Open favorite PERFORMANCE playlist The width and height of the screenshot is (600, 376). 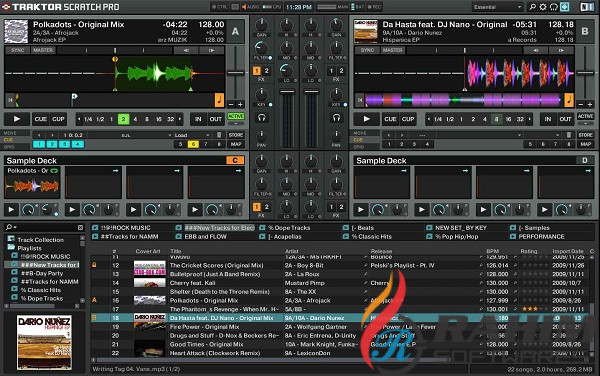tap(541, 236)
